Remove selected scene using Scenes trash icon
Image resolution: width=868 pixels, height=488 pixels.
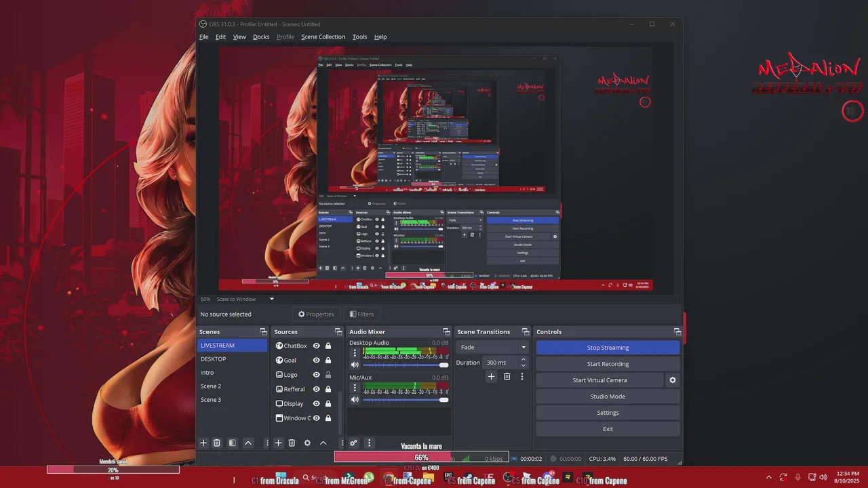[x=217, y=443]
